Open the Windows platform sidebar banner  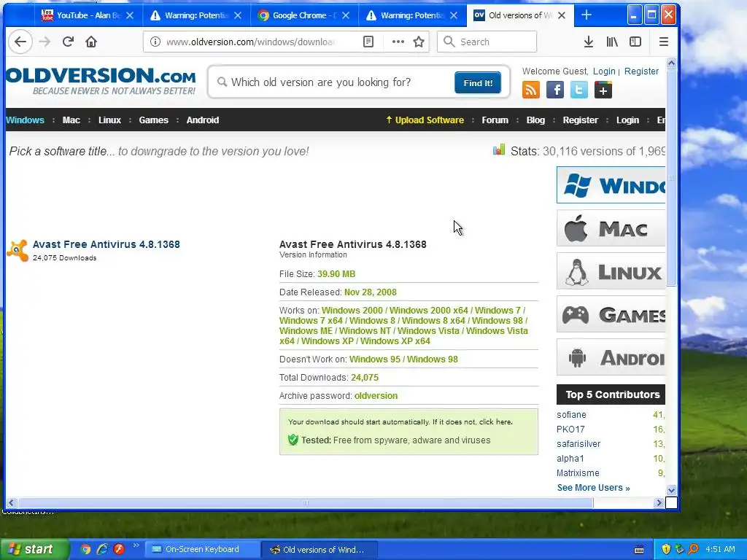point(611,184)
